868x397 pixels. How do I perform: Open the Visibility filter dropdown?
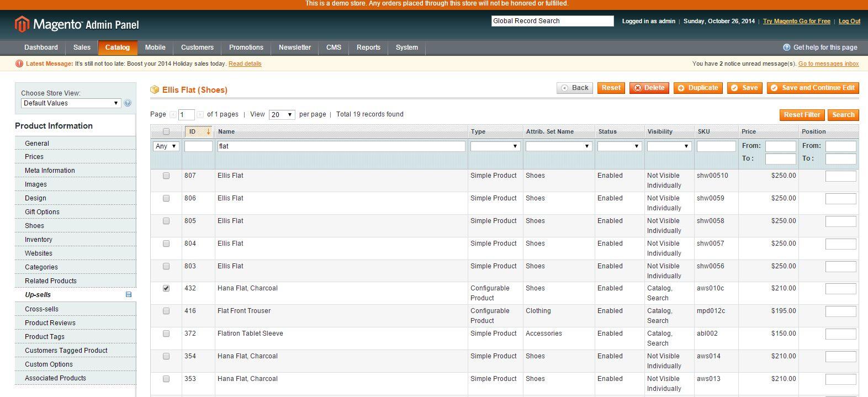point(669,146)
